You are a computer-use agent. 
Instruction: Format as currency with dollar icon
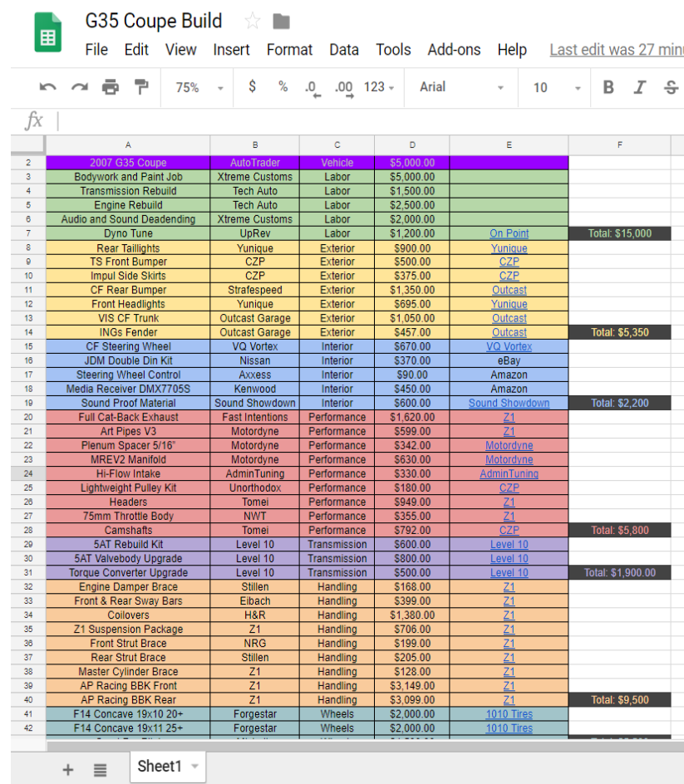tap(253, 87)
